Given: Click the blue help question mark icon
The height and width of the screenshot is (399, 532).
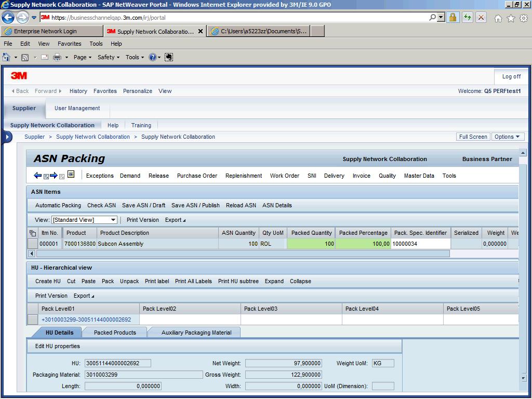Looking at the screenshot, I should click(153, 57).
